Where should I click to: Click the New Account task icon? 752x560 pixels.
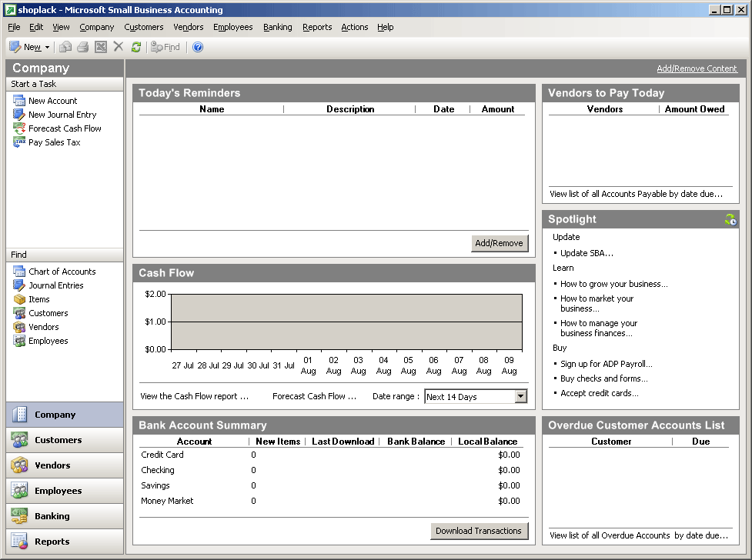[19, 101]
